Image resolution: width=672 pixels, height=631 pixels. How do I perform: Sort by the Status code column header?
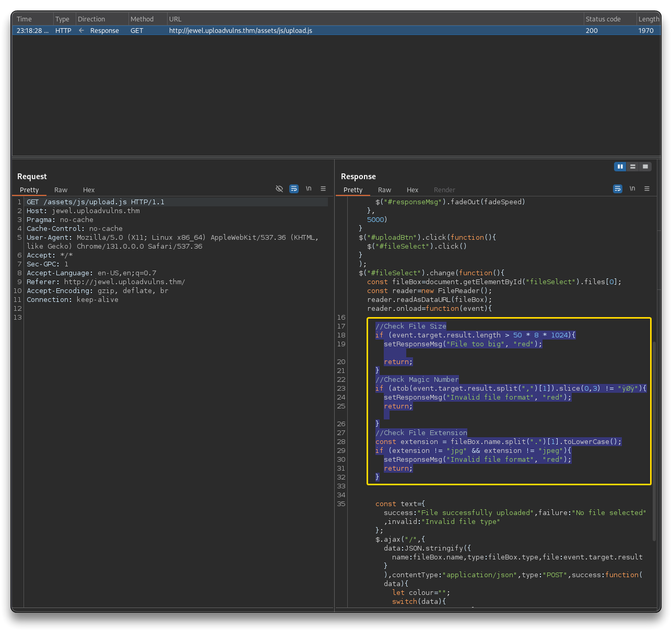point(610,19)
